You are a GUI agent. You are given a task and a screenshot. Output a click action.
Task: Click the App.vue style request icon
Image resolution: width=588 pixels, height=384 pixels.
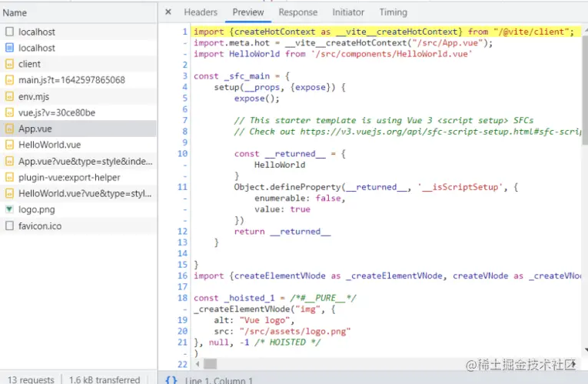point(9,162)
